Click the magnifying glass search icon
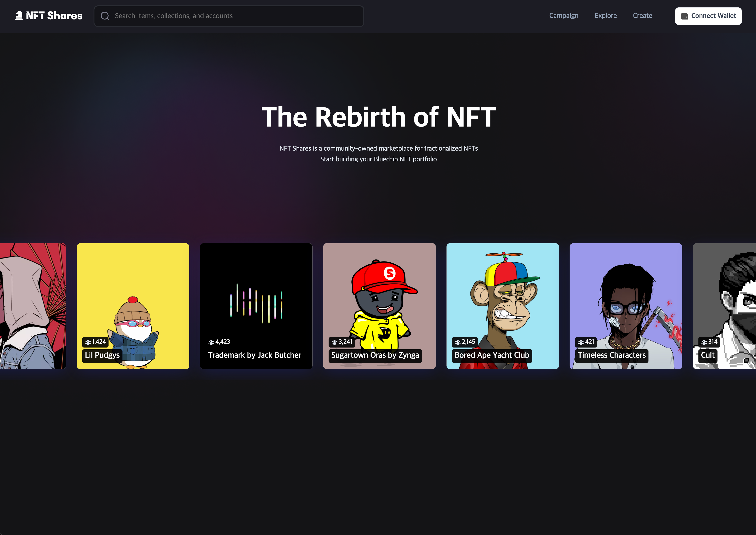Screen dimensions: 756x535 click(x=105, y=16)
